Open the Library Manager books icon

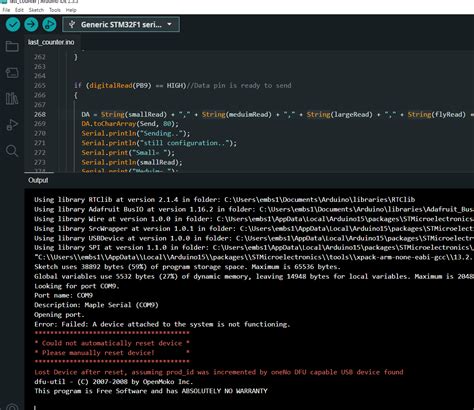pos(12,99)
